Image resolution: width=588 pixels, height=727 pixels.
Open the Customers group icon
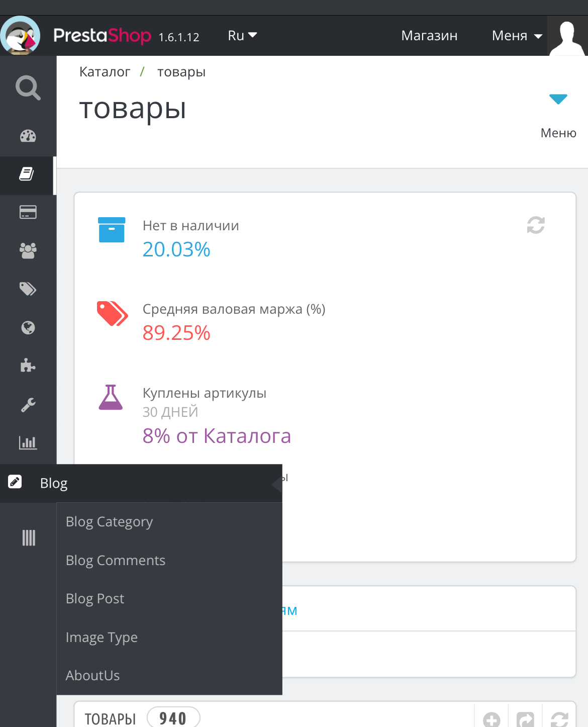point(28,250)
